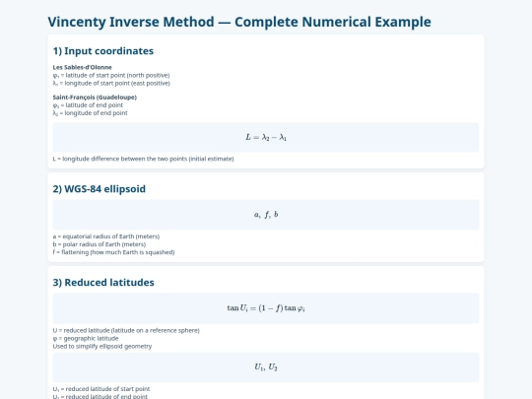This screenshot has height=399, width=532.
Task: Select 'latitude of start point (north positive)' line
Action: pyautogui.click(x=111, y=75)
